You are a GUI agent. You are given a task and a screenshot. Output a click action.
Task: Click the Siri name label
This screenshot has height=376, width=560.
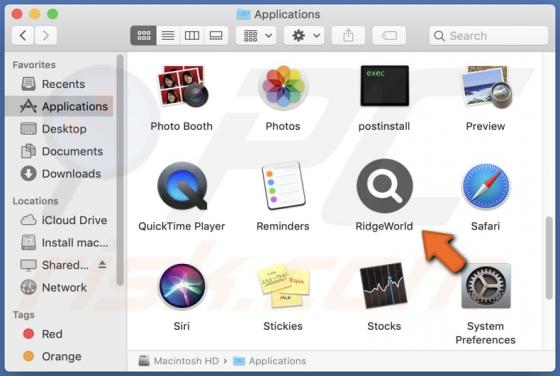tap(181, 326)
